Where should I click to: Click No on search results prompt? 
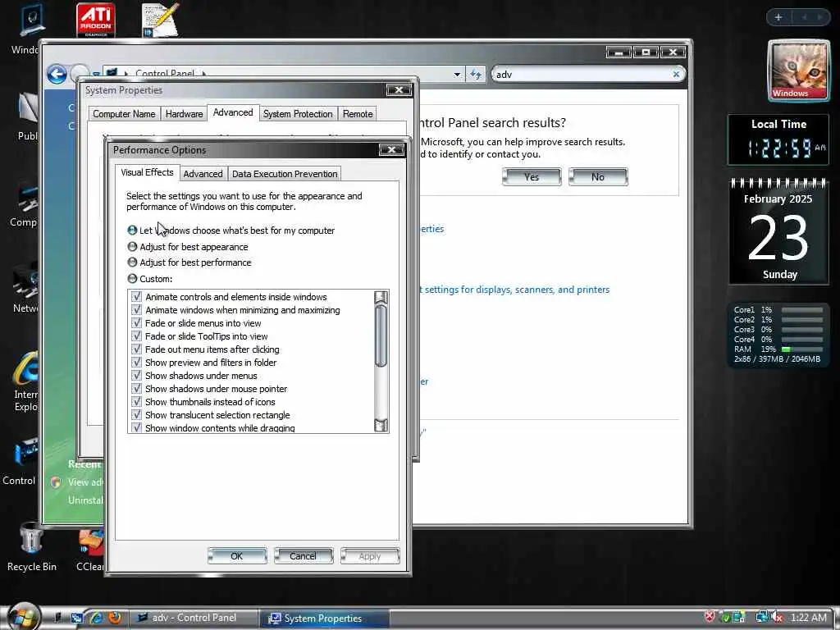(x=598, y=177)
